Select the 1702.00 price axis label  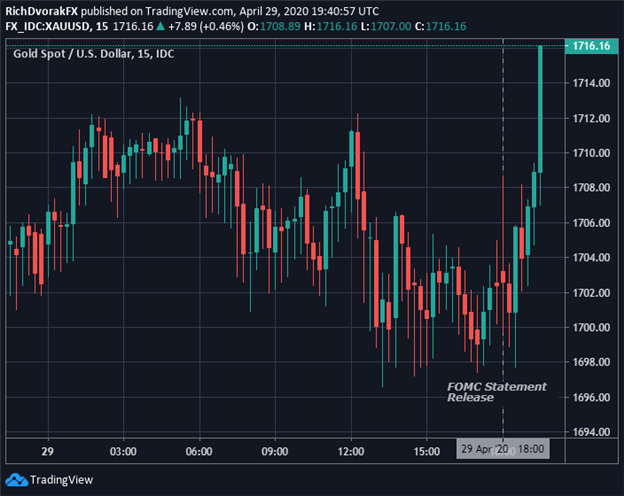(x=591, y=293)
